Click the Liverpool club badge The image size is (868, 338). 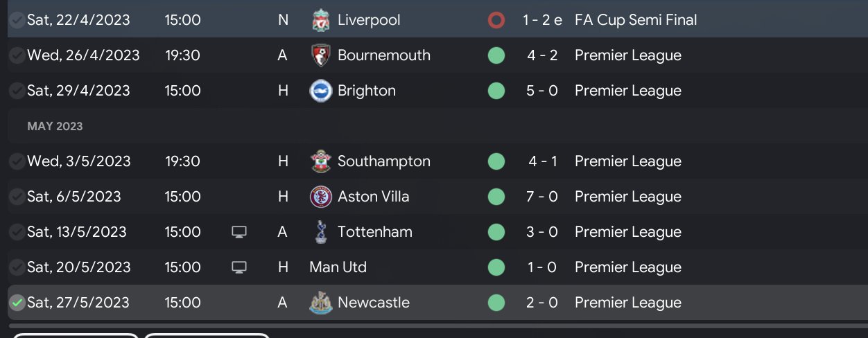[320, 20]
